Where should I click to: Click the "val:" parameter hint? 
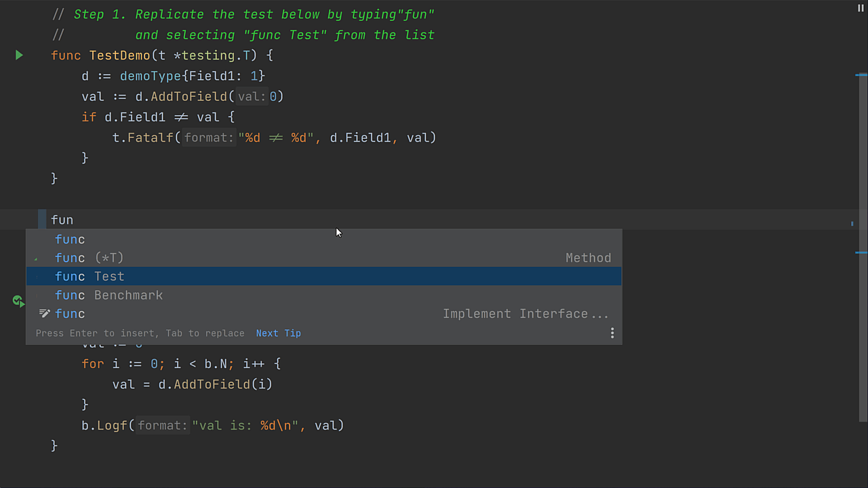(x=252, y=96)
